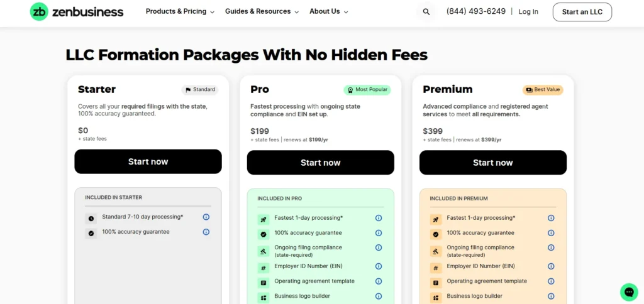Open the live chat bubble
This screenshot has width=644, height=304.
pos(628,292)
